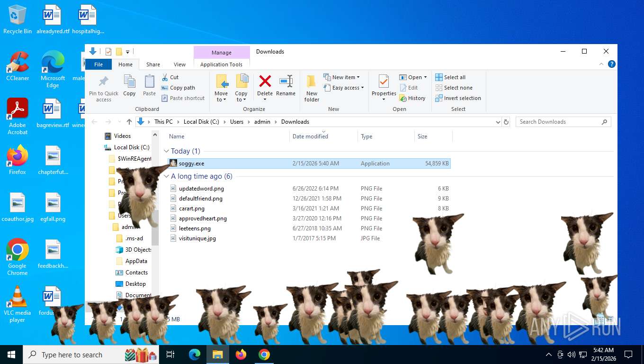Click the Paste shortcut command
Image resolution: width=644 pixels, height=364 pixels.
pyautogui.click(x=183, y=98)
